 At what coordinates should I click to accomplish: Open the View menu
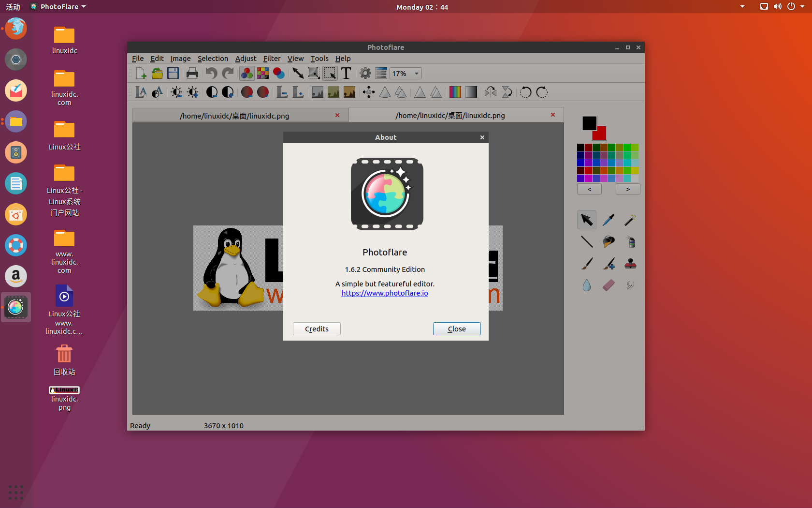tap(295, 59)
